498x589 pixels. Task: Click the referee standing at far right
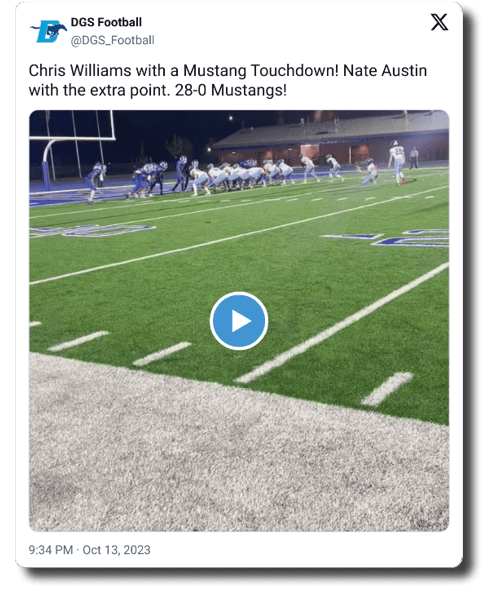click(414, 158)
